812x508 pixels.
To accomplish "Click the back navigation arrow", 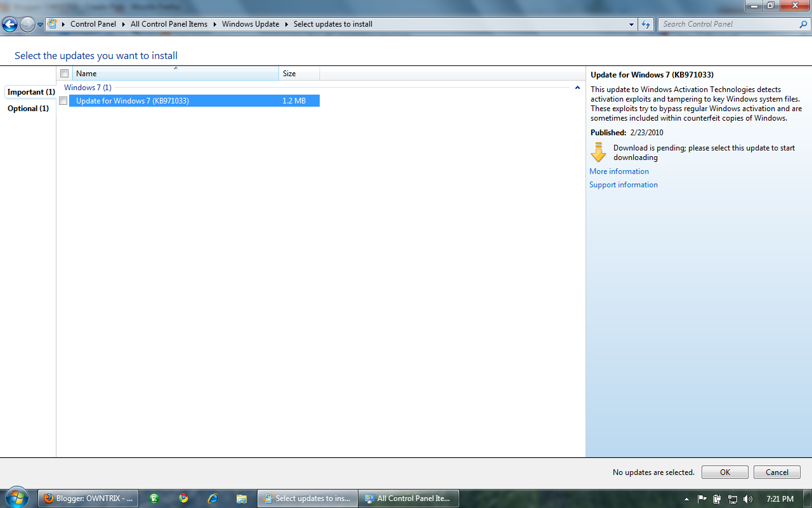I will [x=9, y=23].
